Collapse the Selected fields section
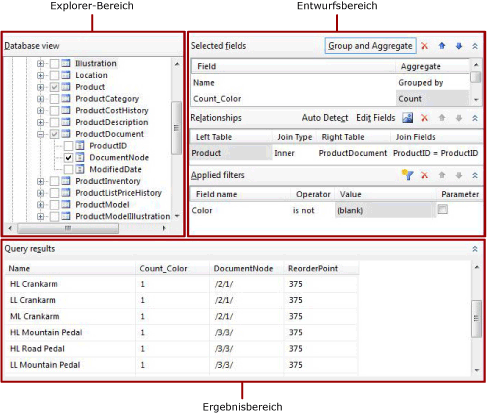487x413 pixels. pos(475,46)
